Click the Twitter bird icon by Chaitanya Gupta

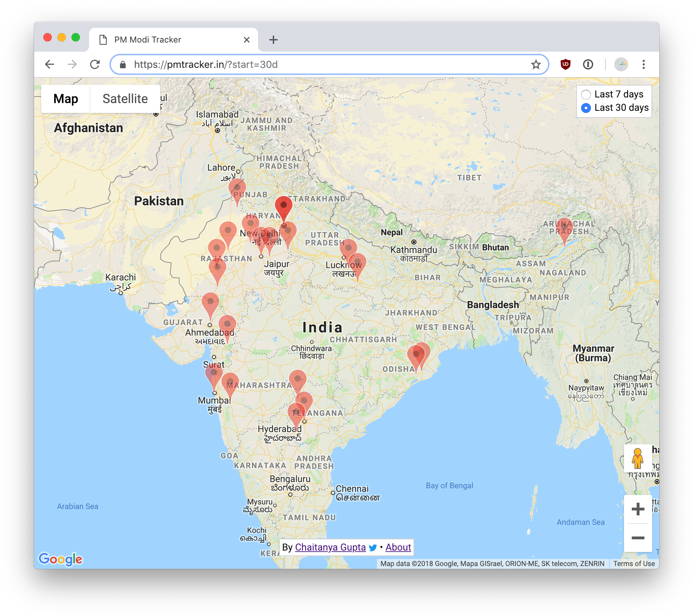coord(373,548)
